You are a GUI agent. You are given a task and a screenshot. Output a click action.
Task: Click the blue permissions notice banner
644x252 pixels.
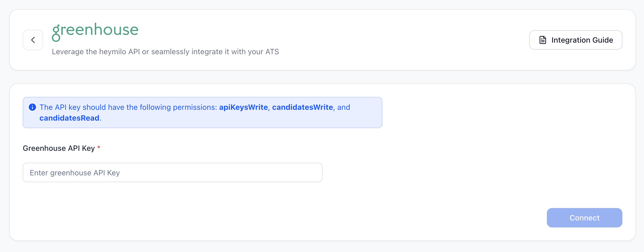202,113
